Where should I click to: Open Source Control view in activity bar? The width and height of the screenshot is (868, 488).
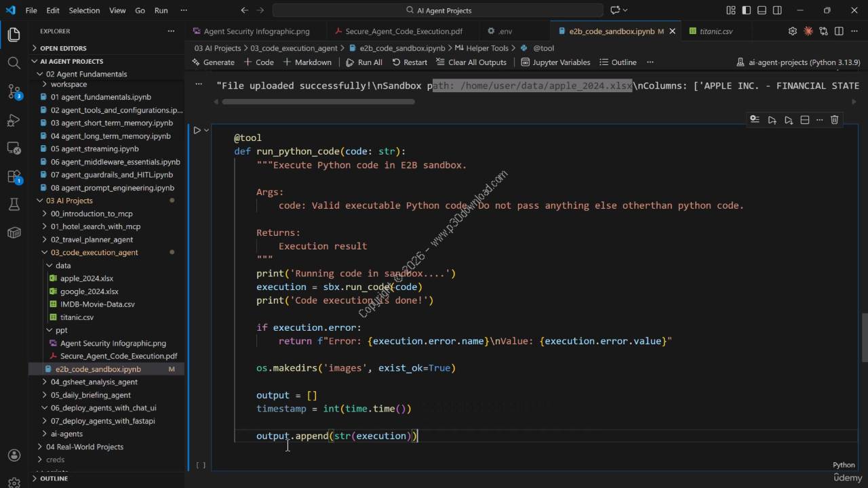[14, 91]
